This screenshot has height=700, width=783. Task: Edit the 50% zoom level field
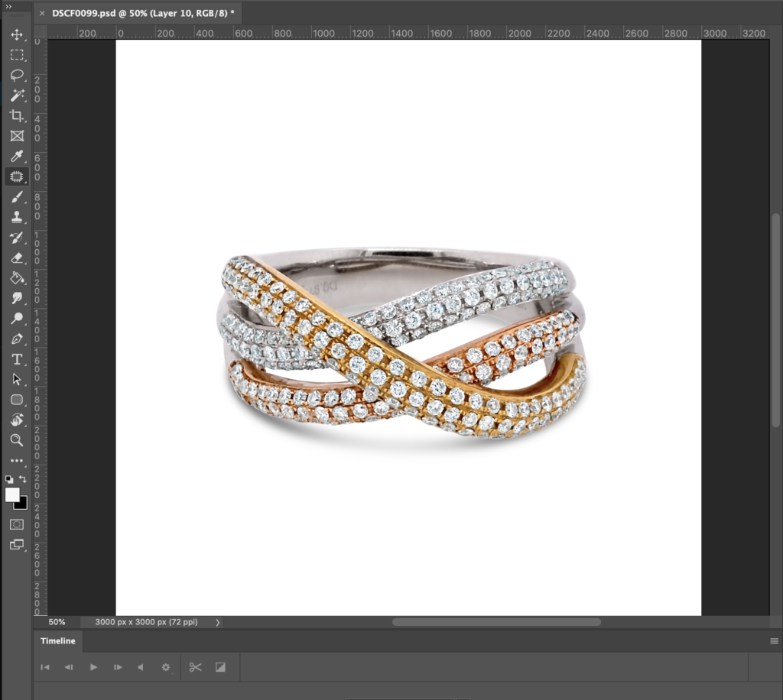[57, 622]
